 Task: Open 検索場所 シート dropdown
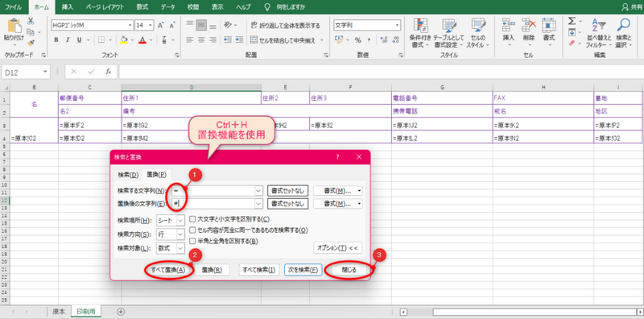(x=180, y=221)
